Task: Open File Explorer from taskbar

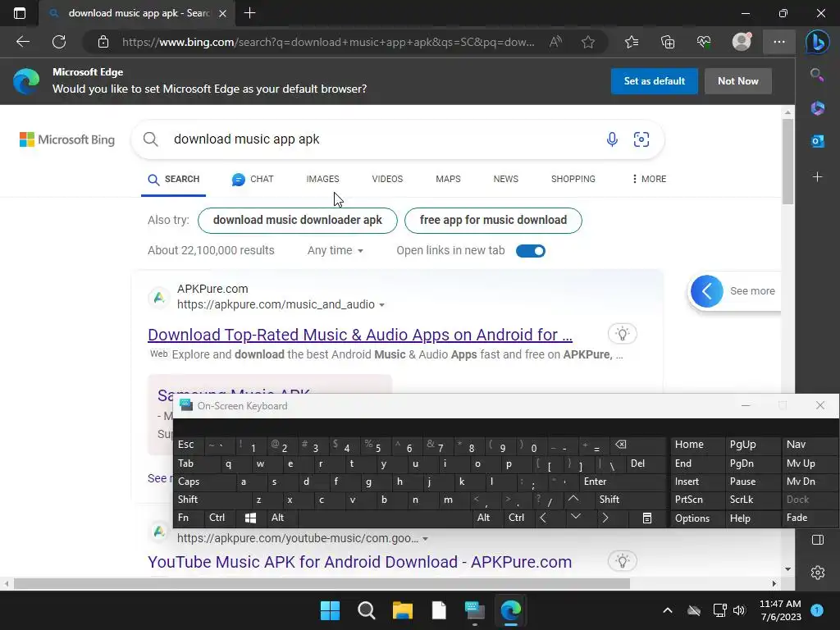Action: 402,610
